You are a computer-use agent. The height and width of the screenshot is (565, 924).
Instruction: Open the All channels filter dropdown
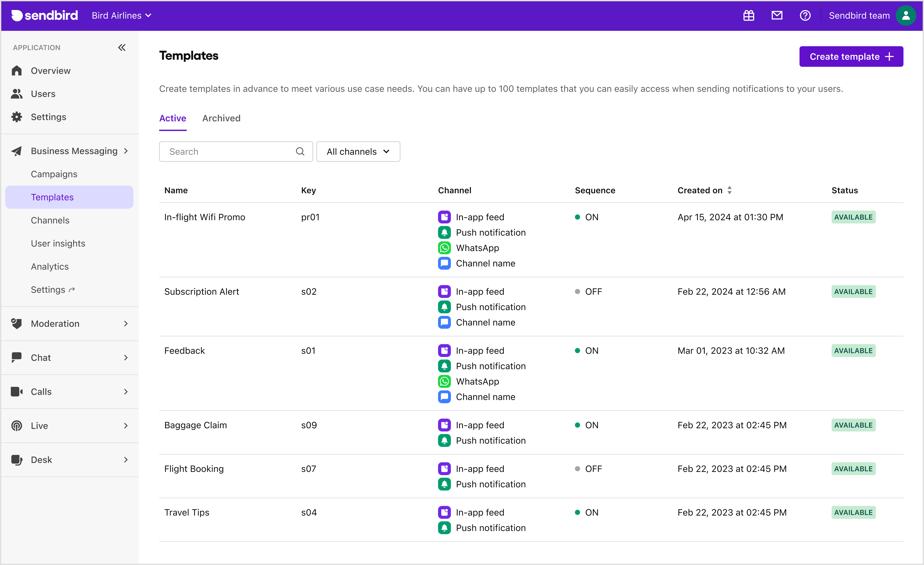[x=358, y=151]
